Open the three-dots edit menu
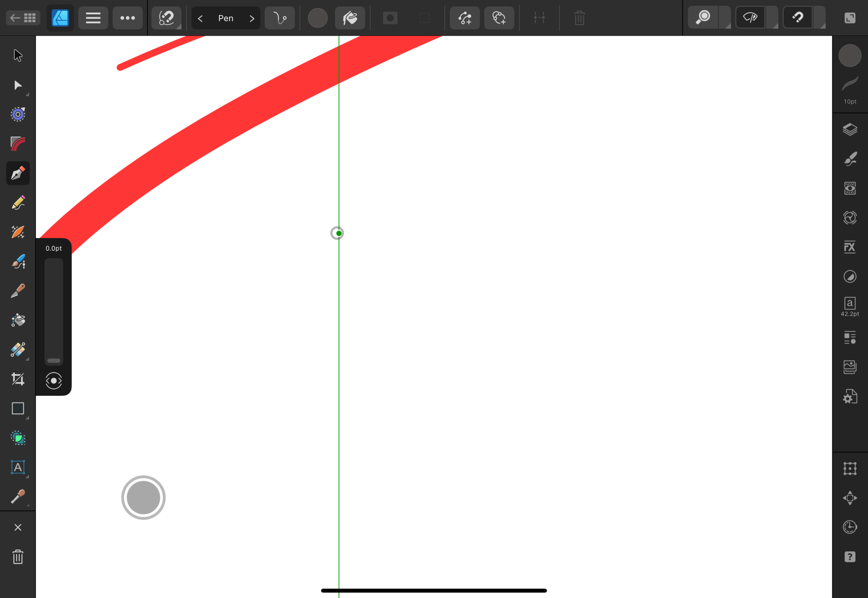The height and width of the screenshot is (598, 868). [128, 18]
